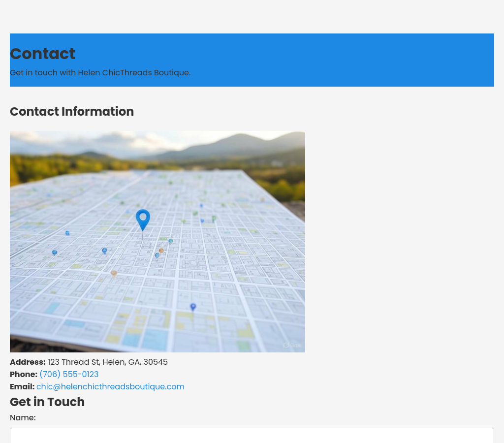This screenshot has width=504, height=443.
Task: Click the mountains in the map image
Action: [x=236, y=145]
